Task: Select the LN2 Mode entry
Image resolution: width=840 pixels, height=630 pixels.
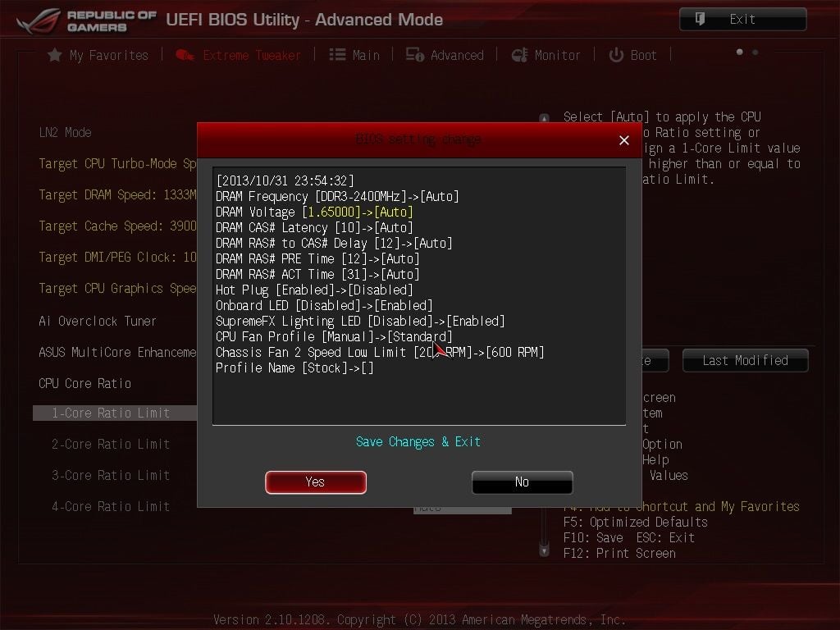Action: pyautogui.click(x=66, y=132)
